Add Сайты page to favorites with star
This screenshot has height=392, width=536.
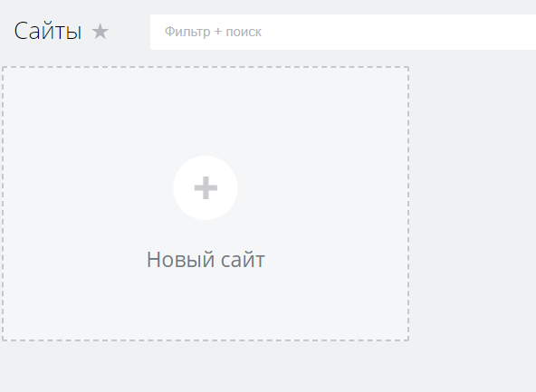point(100,31)
